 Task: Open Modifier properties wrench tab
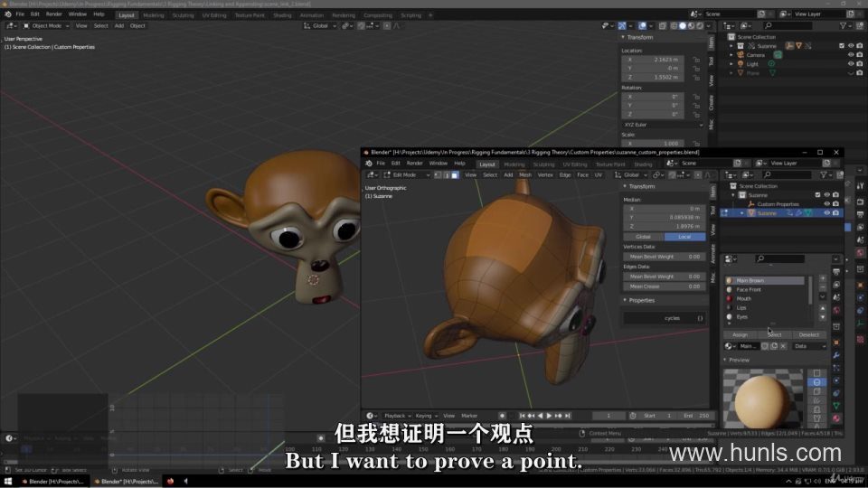836,355
